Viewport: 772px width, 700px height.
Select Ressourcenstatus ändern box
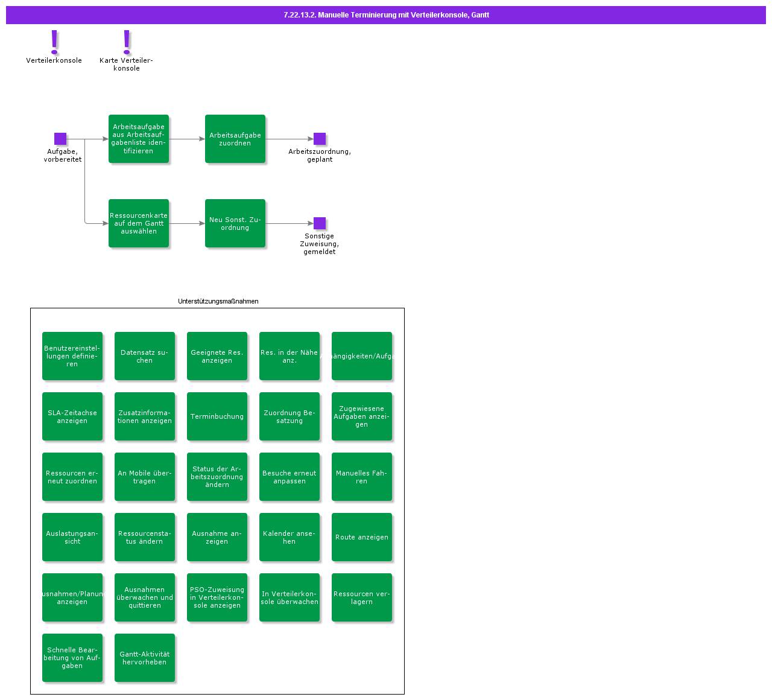[x=145, y=537]
